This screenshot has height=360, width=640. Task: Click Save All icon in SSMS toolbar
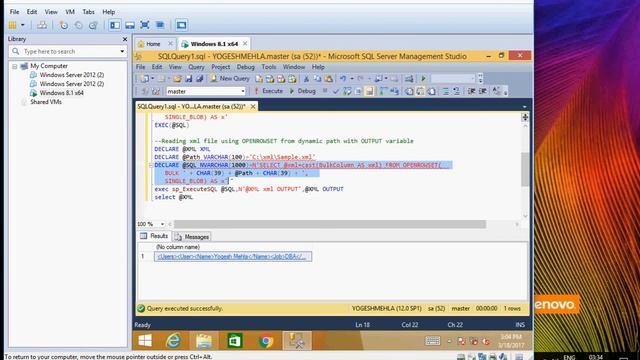(x=199, y=78)
